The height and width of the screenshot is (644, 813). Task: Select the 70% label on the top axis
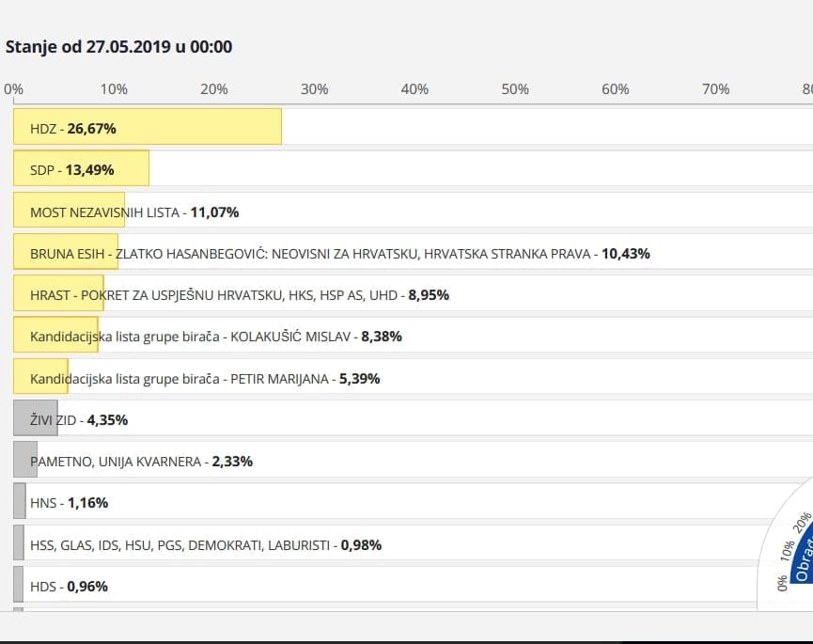coord(715,89)
